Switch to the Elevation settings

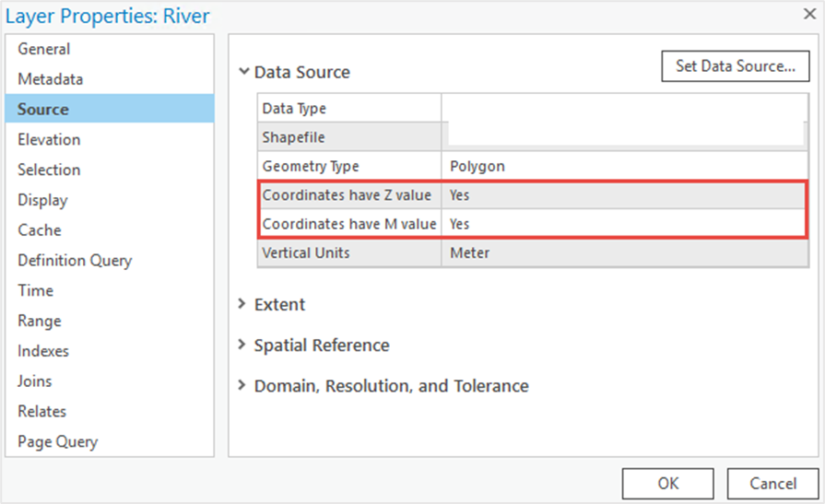click(x=49, y=139)
